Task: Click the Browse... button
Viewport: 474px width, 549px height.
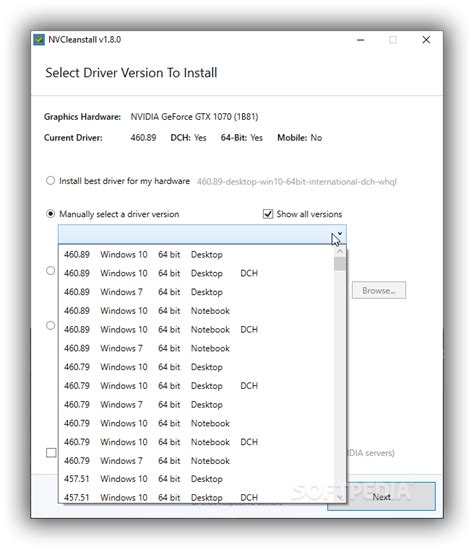Action: pos(379,290)
